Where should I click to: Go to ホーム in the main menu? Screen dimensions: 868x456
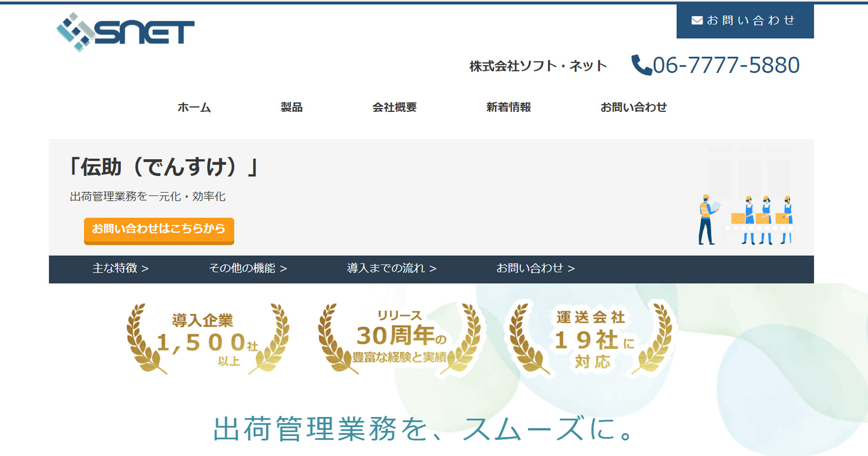tap(194, 107)
